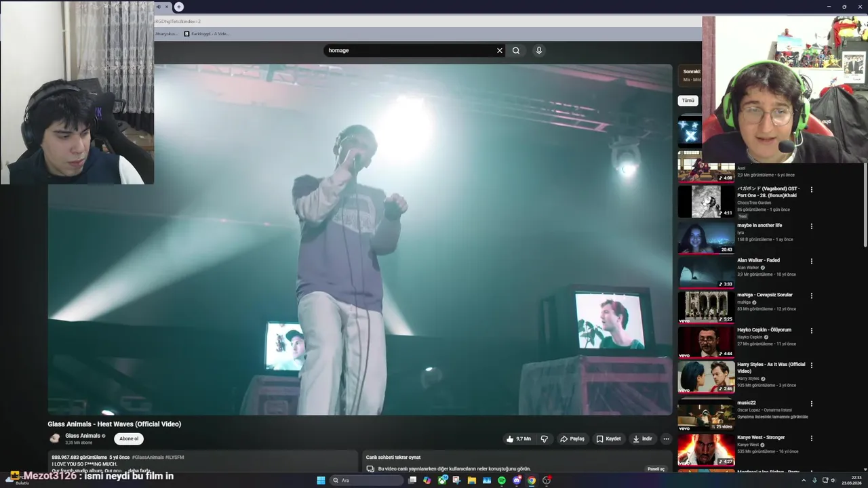Open the Sonraki up-next card
The width and height of the screenshot is (868, 488).
(690, 75)
